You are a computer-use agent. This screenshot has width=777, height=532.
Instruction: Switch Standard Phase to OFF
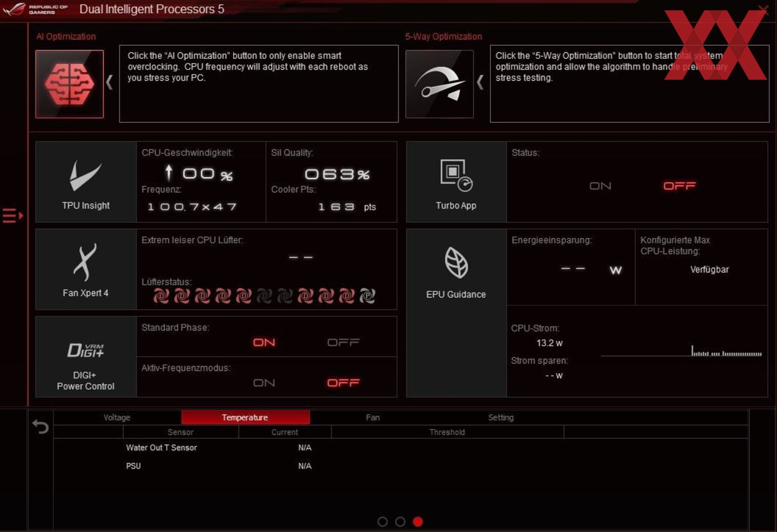click(x=343, y=342)
